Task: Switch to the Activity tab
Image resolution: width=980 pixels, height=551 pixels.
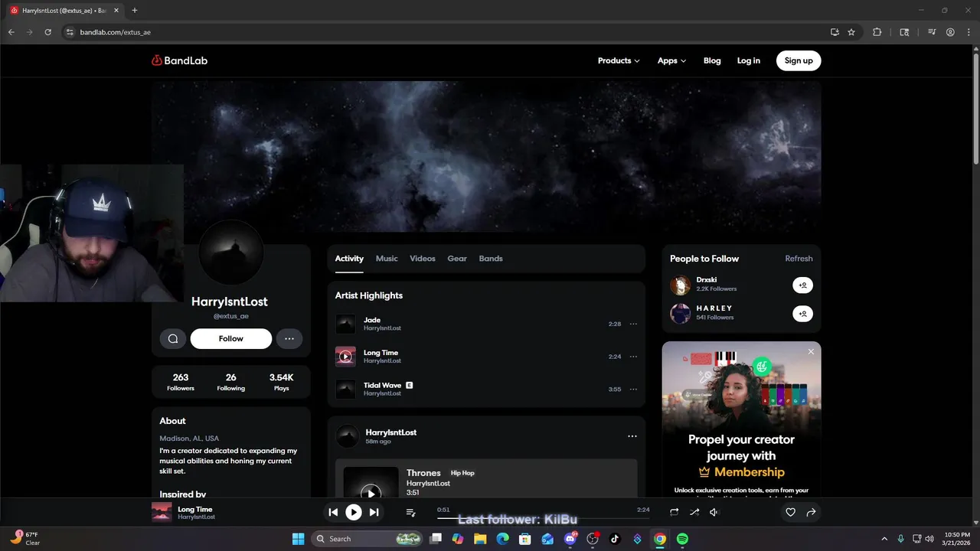Action: (x=349, y=259)
